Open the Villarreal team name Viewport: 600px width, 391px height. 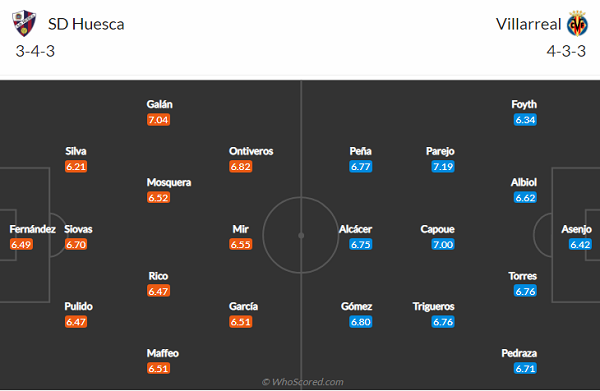tap(528, 24)
